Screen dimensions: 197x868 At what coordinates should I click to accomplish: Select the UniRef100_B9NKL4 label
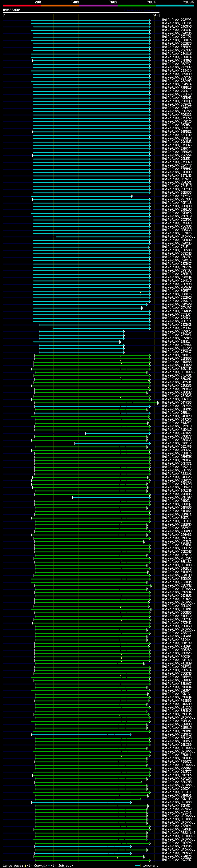pyautogui.click(x=177, y=342)
